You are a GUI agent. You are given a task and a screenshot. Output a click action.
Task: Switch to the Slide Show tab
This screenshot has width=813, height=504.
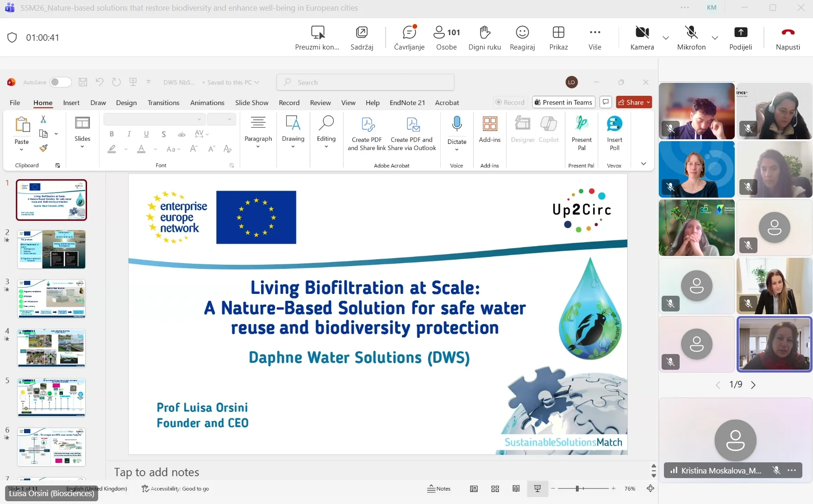click(x=251, y=103)
